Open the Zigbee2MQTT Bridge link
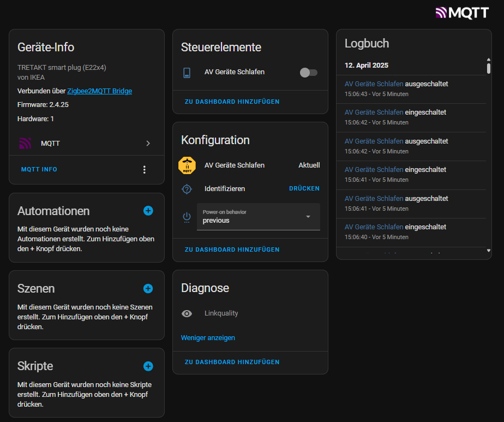The width and height of the screenshot is (504, 422). point(99,91)
